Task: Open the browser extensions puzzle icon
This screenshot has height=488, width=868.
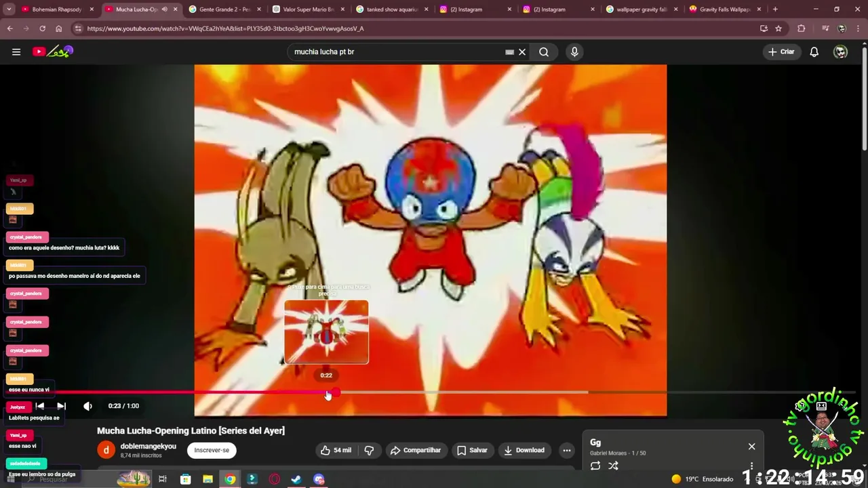Action: 802,28
